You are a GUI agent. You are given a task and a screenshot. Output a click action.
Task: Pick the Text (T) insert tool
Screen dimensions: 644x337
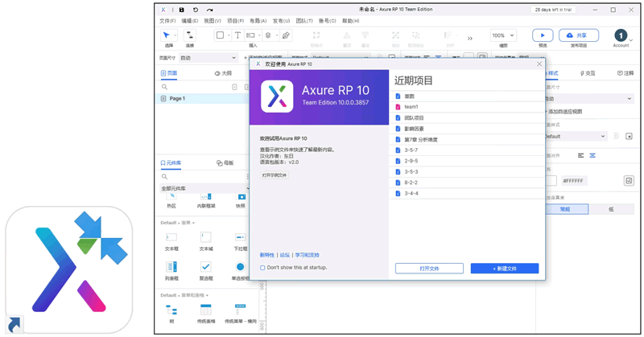[x=237, y=35]
